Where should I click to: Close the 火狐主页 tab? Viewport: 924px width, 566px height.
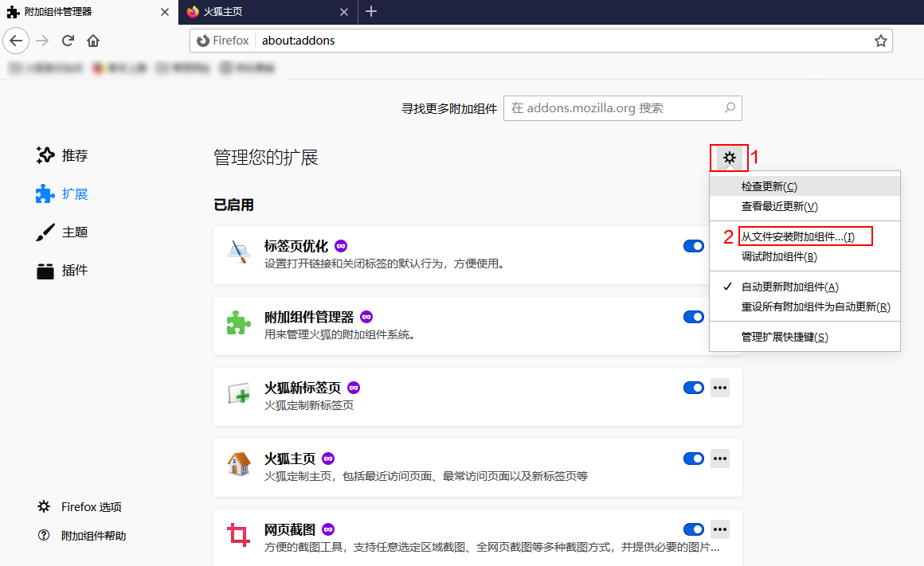[x=344, y=12]
